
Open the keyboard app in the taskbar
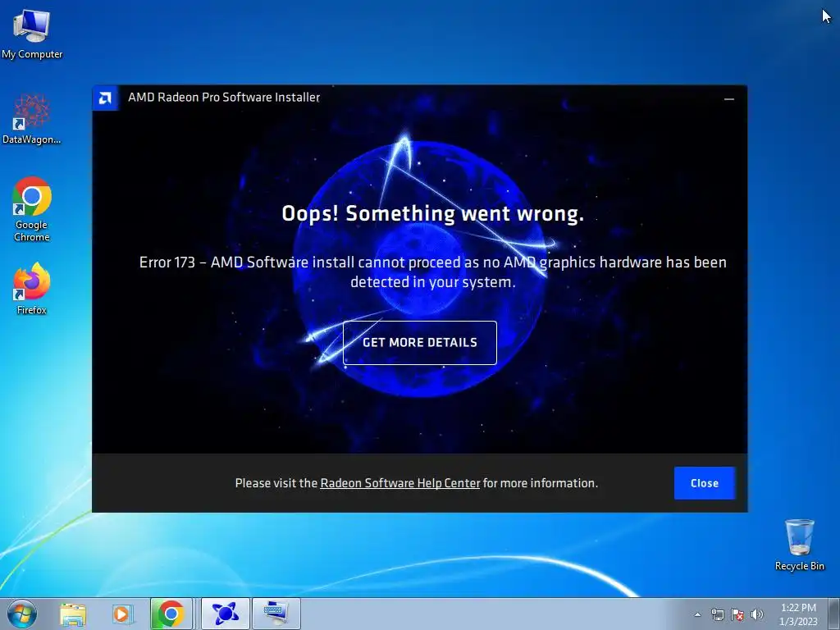(276, 614)
